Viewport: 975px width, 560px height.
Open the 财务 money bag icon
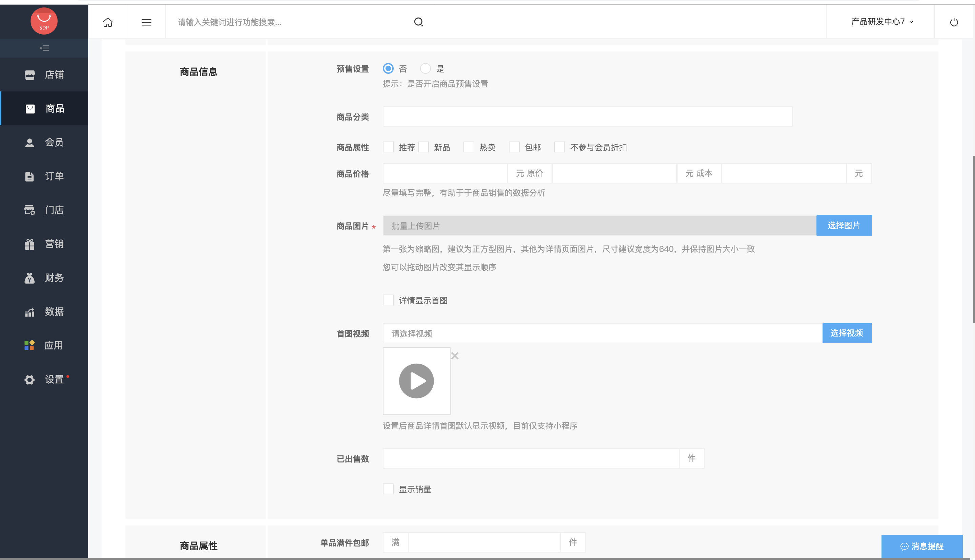point(29,278)
